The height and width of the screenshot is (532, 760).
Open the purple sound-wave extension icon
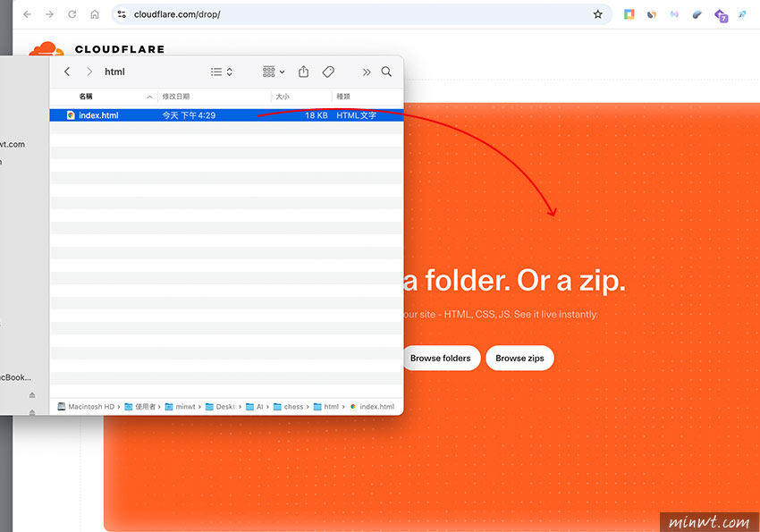click(x=674, y=14)
